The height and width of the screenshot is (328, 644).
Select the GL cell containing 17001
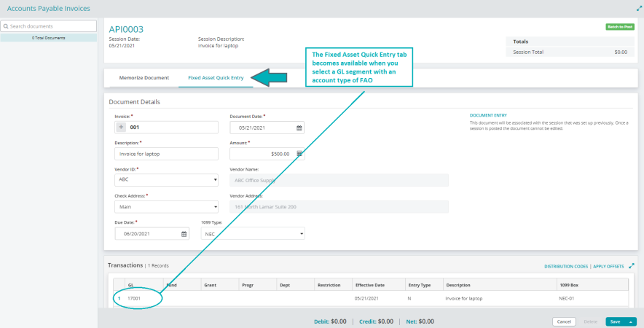point(134,299)
